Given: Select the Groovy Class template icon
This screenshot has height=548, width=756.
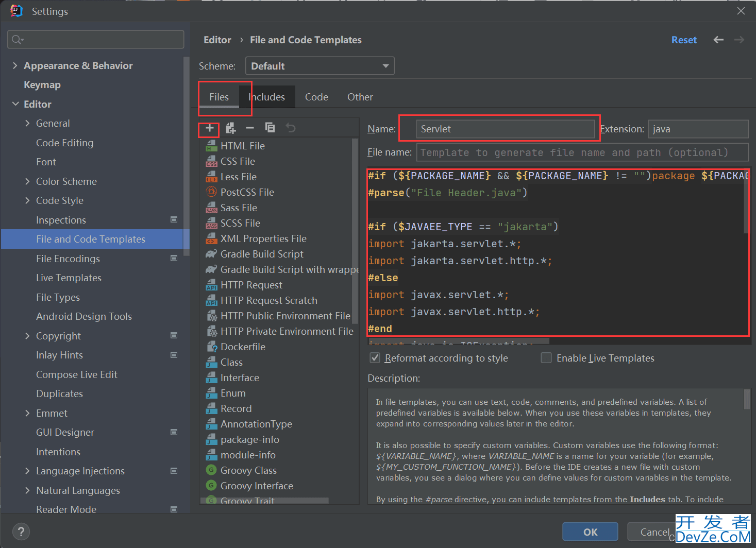Looking at the screenshot, I should coord(211,470).
